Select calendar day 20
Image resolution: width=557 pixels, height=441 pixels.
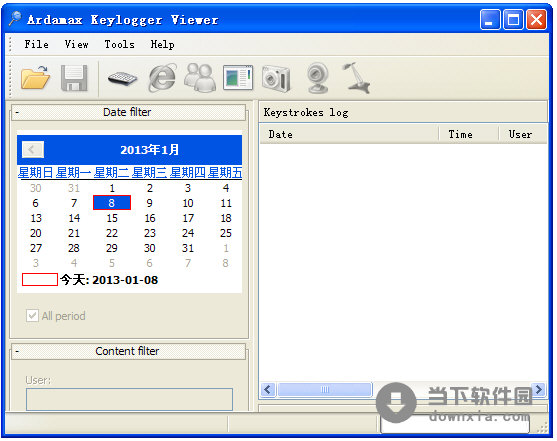[36, 233]
